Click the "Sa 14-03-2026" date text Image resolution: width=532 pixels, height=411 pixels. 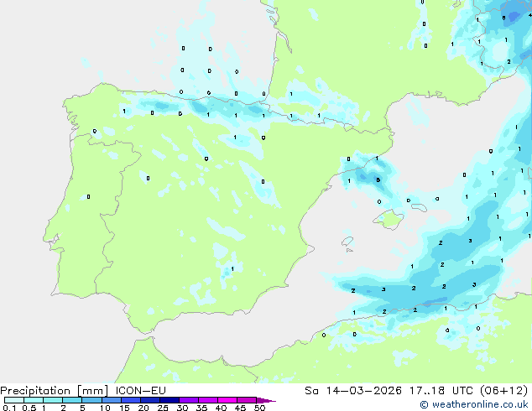pyautogui.click(x=353, y=391)
